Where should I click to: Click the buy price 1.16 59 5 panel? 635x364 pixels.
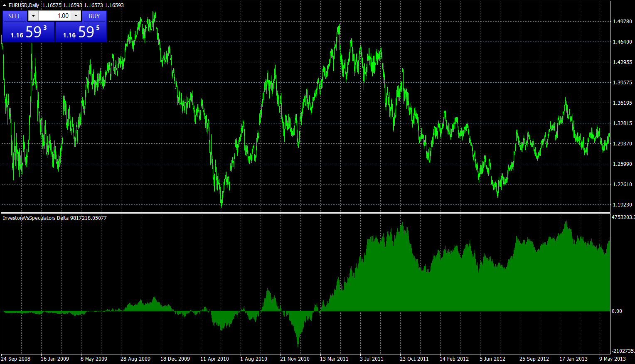[81, 32]
